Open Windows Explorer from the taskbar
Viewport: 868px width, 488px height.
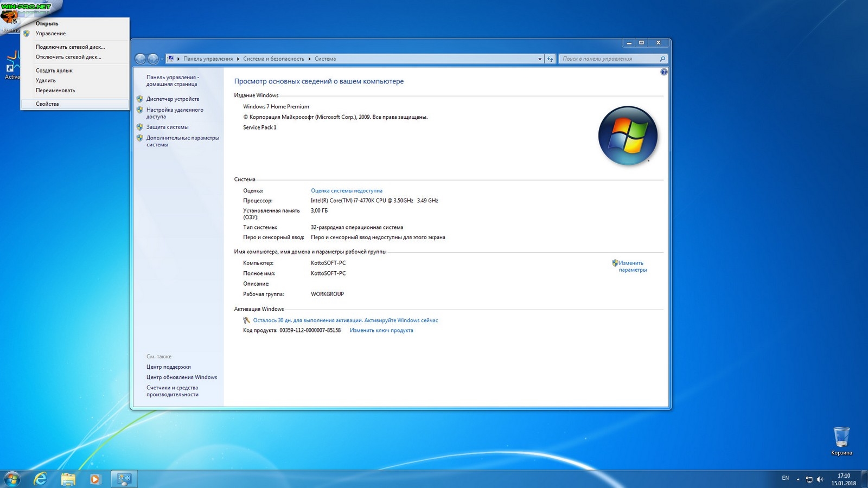pyautogui.click(x=68, y=479)
